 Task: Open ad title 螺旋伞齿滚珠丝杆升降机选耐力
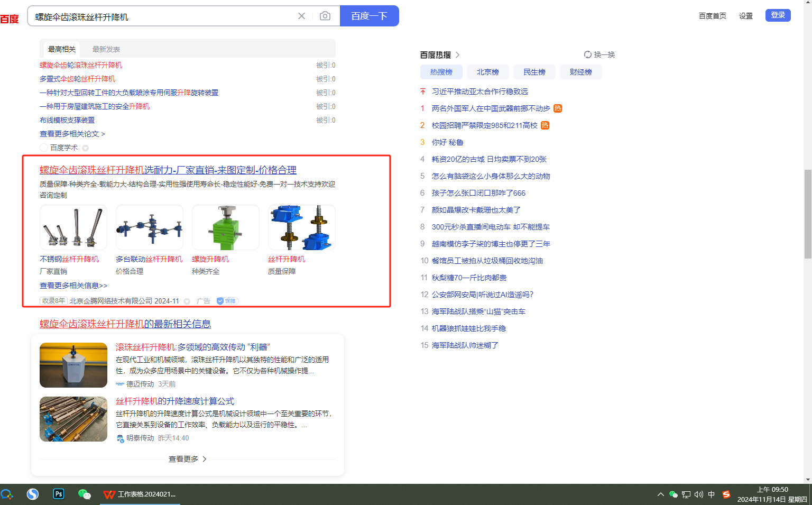pyautogui.click(x=168, y=170)
